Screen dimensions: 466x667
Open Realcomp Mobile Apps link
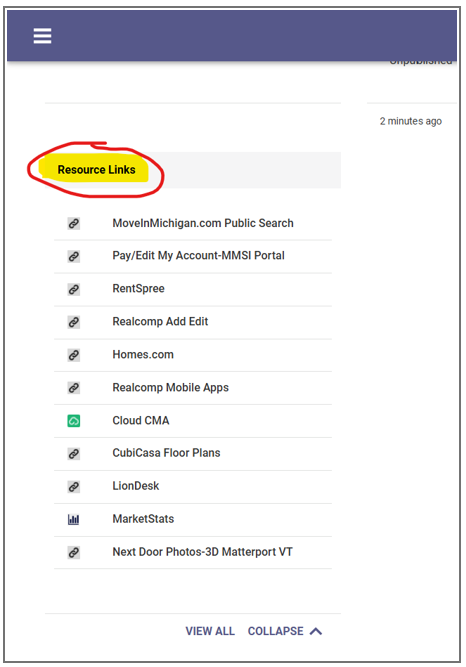(x=170, y=388)
